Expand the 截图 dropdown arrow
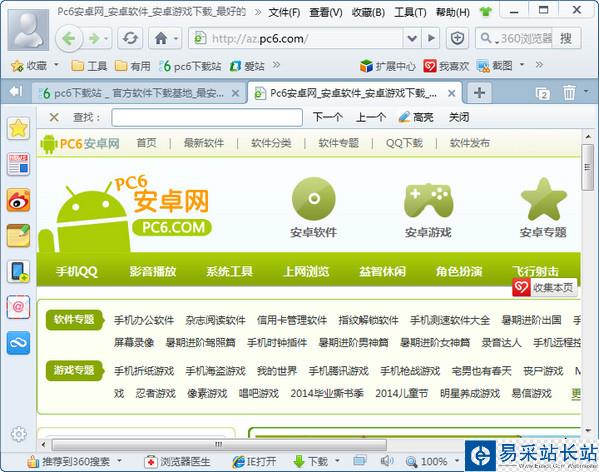The height and width of the screenshot is (472, 599). 522,65
